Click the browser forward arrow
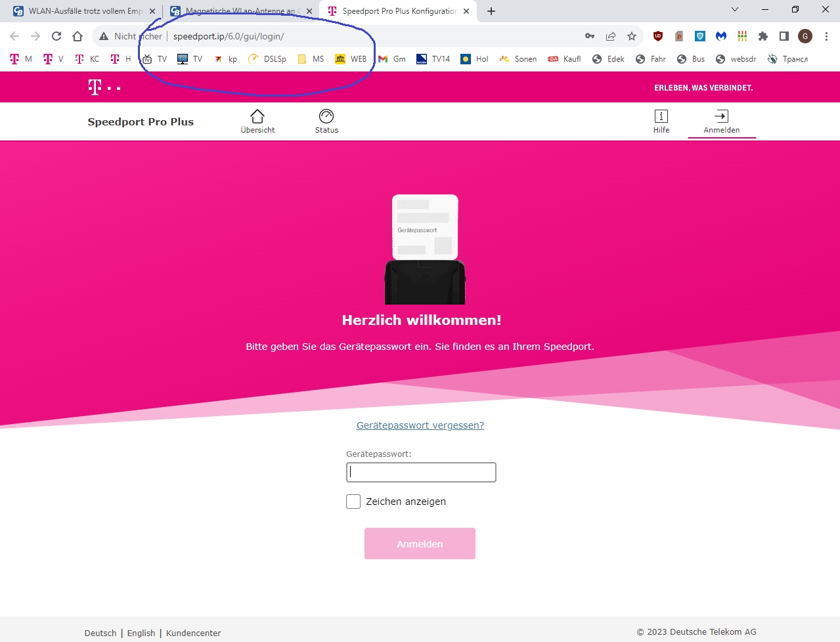This screenshot has width=840, height=642. point(35,36)
